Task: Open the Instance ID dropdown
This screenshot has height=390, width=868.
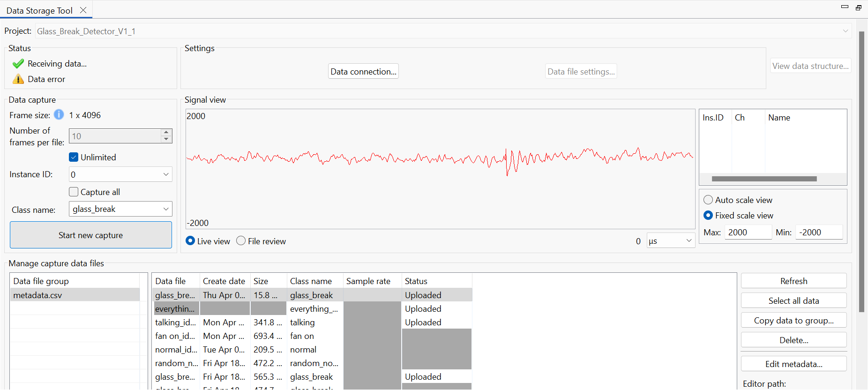Action: (165, 174)
